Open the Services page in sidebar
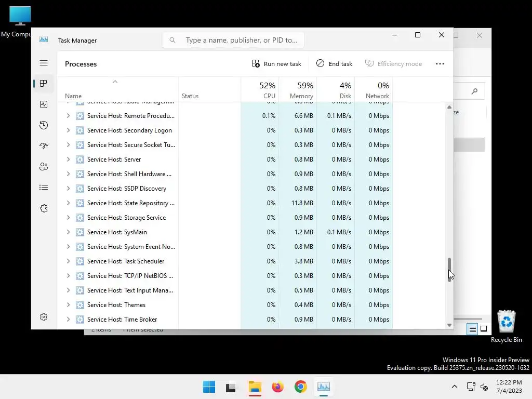 point(44,208)
